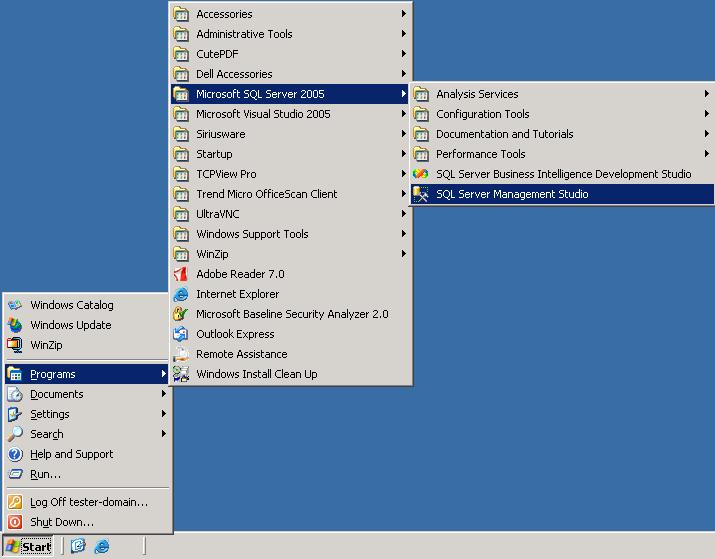Open Help and Support

point(71,454)
